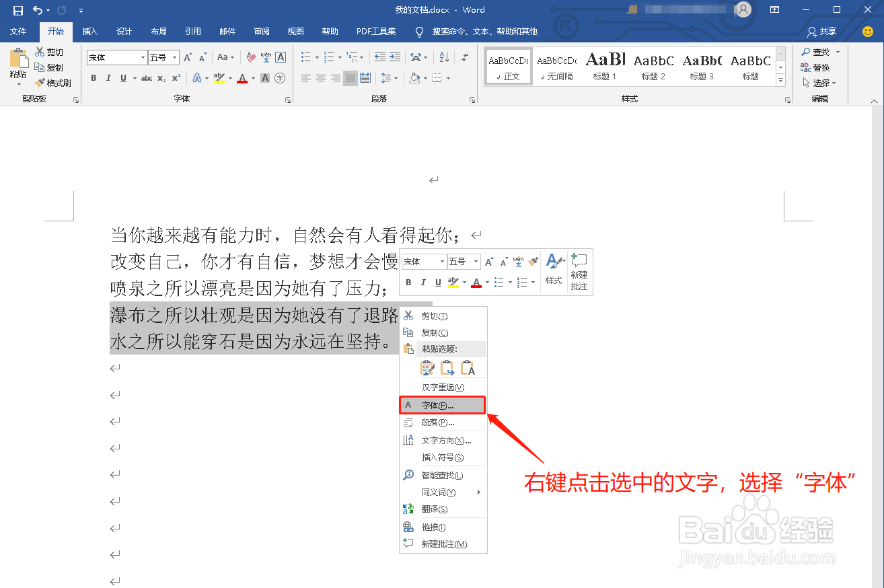The image size is (884, 588).
Task: Toggle Superscript in the ribbon
Action: [x=176, y=78]
